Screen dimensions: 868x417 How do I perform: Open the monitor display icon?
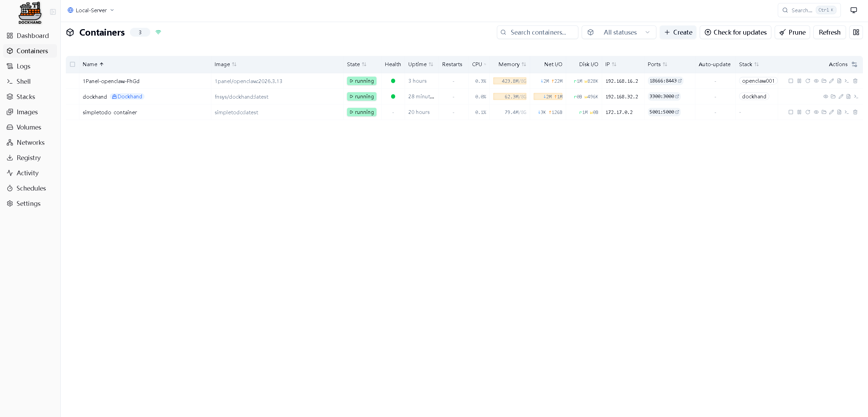pyautogui.click(x=854, y=10)
